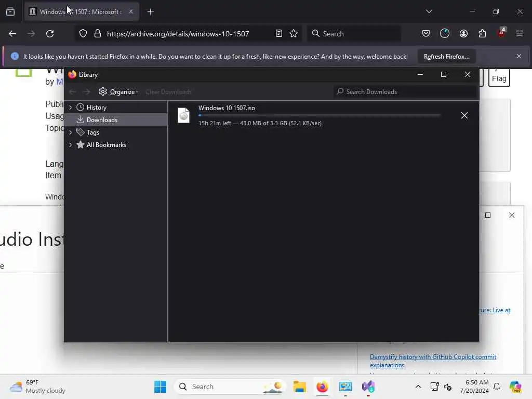532x399 pixels.
Task: Select Tags in Library sidebar
Action: click(x=92, y=132)
